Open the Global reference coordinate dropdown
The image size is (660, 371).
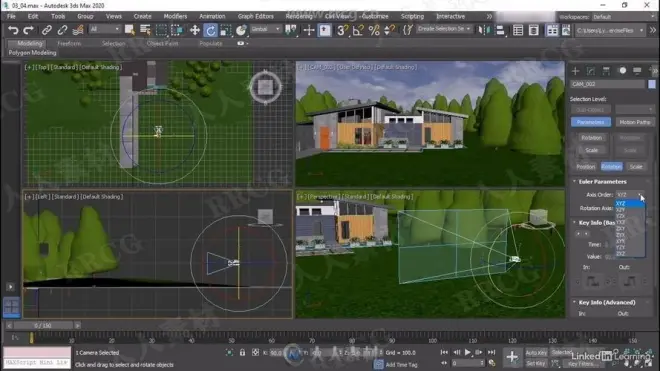pos(266,29)
